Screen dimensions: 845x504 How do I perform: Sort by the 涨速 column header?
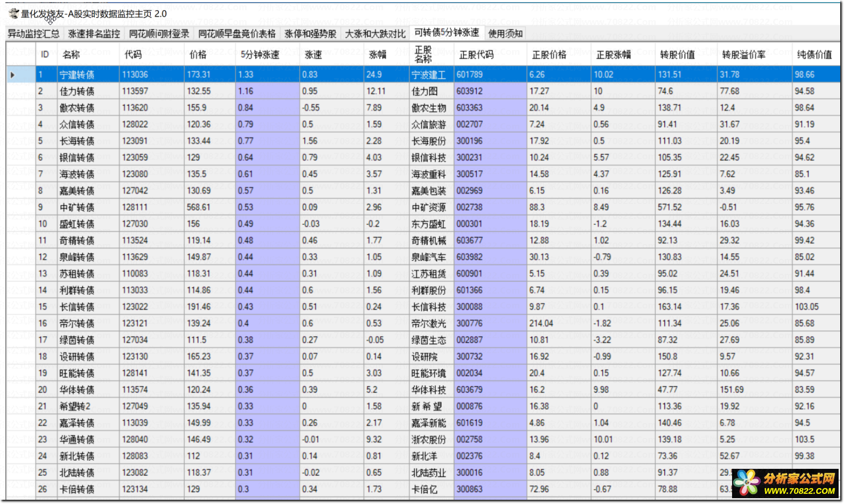(331, 54)
